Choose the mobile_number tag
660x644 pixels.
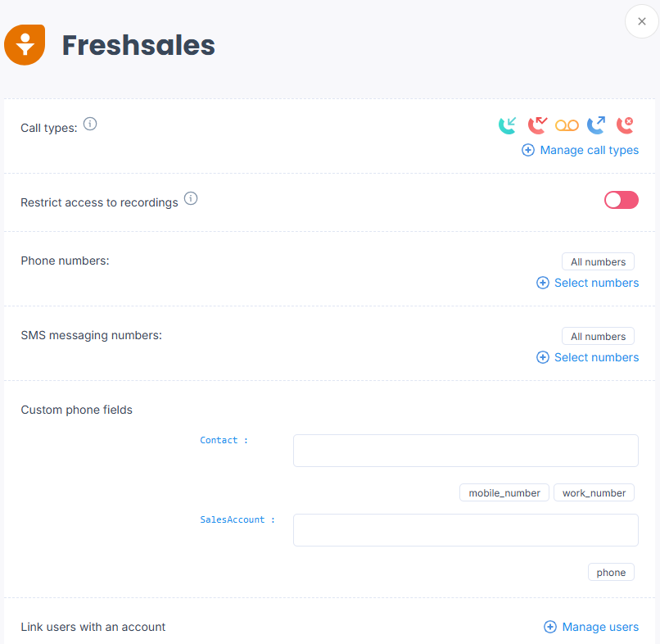click(x=504, y=492)
